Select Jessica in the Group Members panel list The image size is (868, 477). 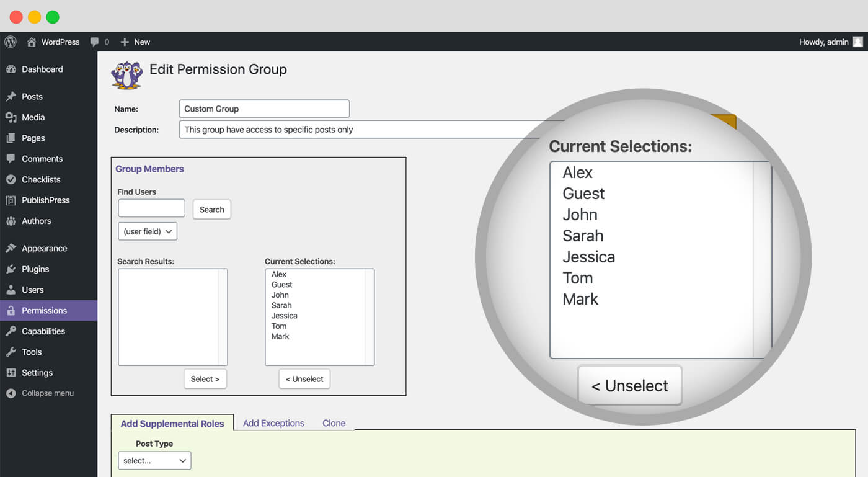pyautogui.click(x=284, y=316)
